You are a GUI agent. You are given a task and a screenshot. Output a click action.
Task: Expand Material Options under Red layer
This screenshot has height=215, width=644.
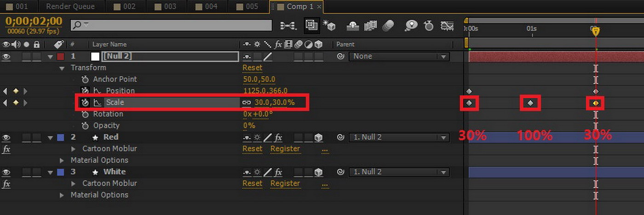(62, 160)
